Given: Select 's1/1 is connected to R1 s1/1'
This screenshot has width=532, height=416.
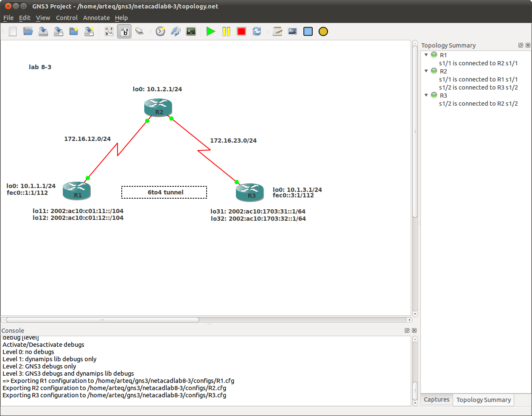Looking at the screenshot, I should point(479,79).
